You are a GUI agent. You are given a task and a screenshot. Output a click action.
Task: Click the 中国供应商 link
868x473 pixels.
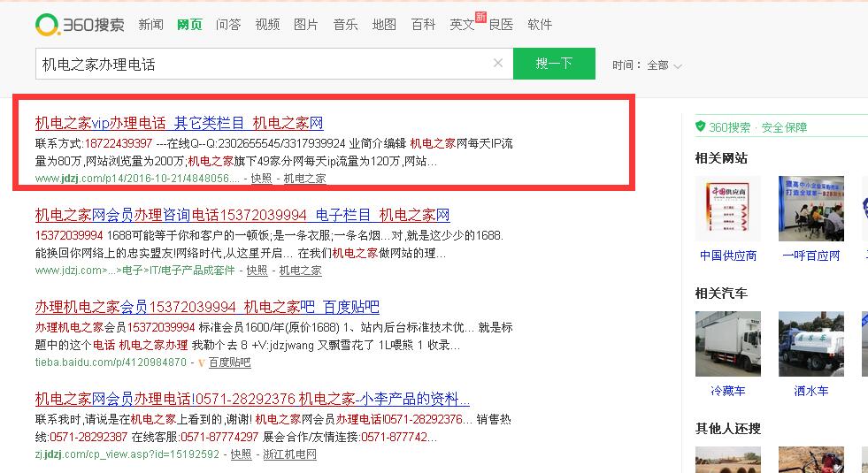728,256
